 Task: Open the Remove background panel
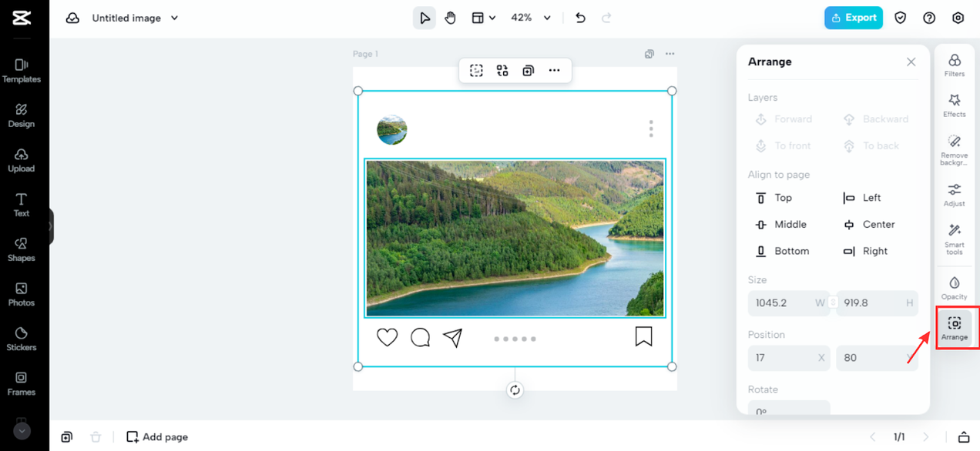pos(954,150)
